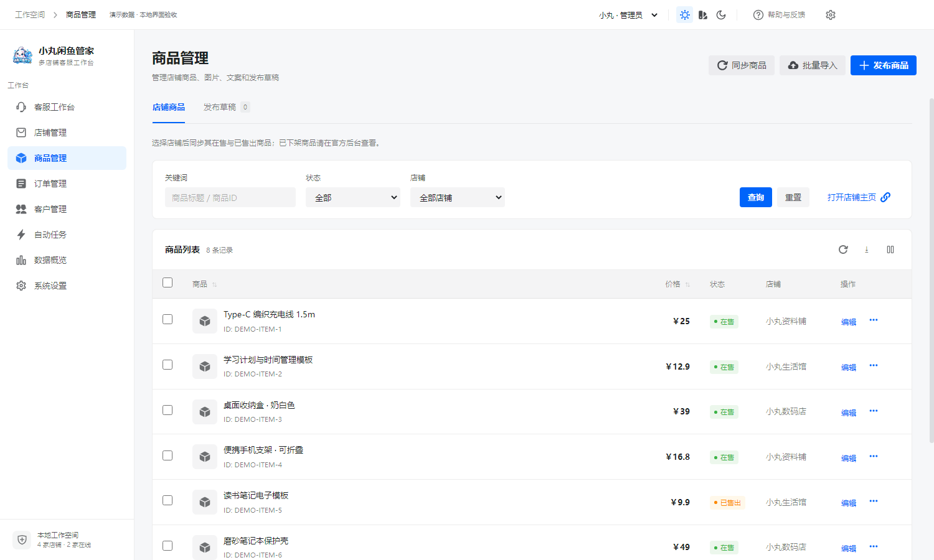Screen dimensions: 934x560
Task: Refresh the product list table
Action: click(x=843, y=250)
